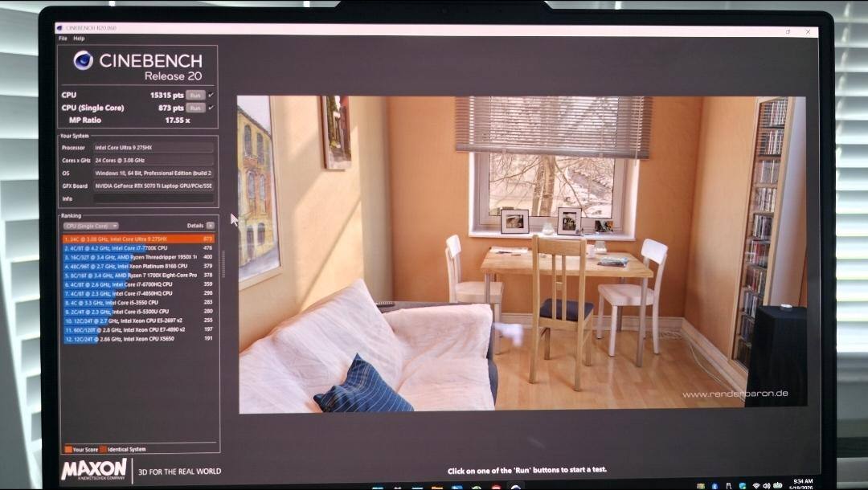
Task: Run the CPU (Single Core) test
Action: [195, 108]
